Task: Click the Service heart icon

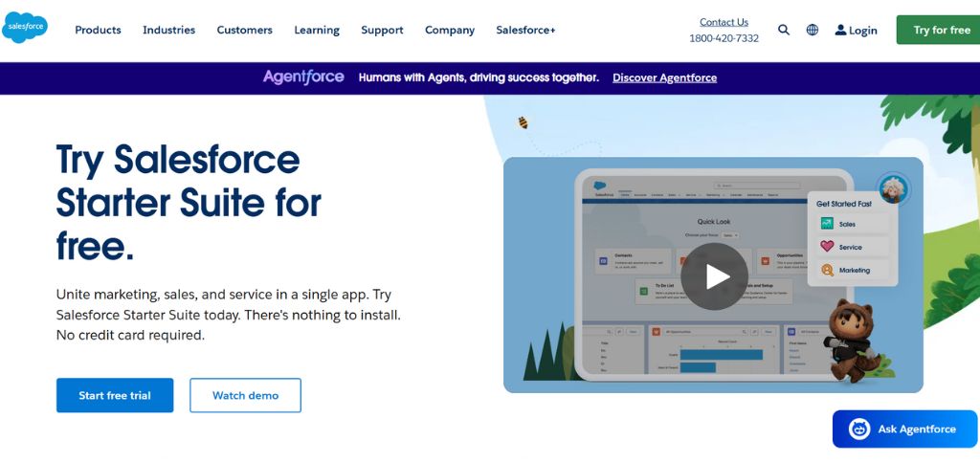Action: (x=827, y=247)
